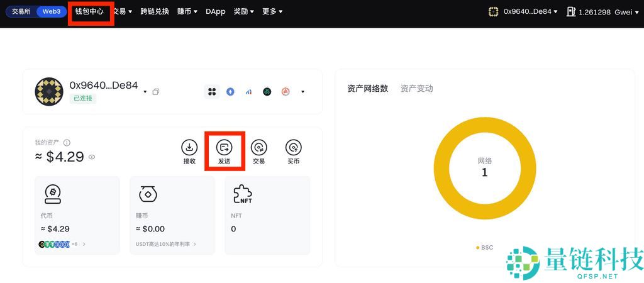Click the BSC legend entry
This screenshot has width=644, height=283.
[x=485, y=247]
